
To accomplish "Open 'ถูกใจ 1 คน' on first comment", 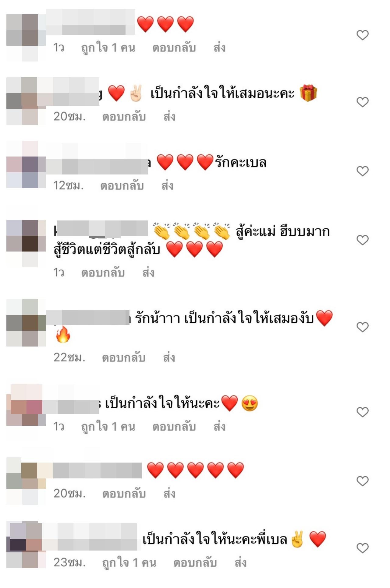I will (108, 48).
